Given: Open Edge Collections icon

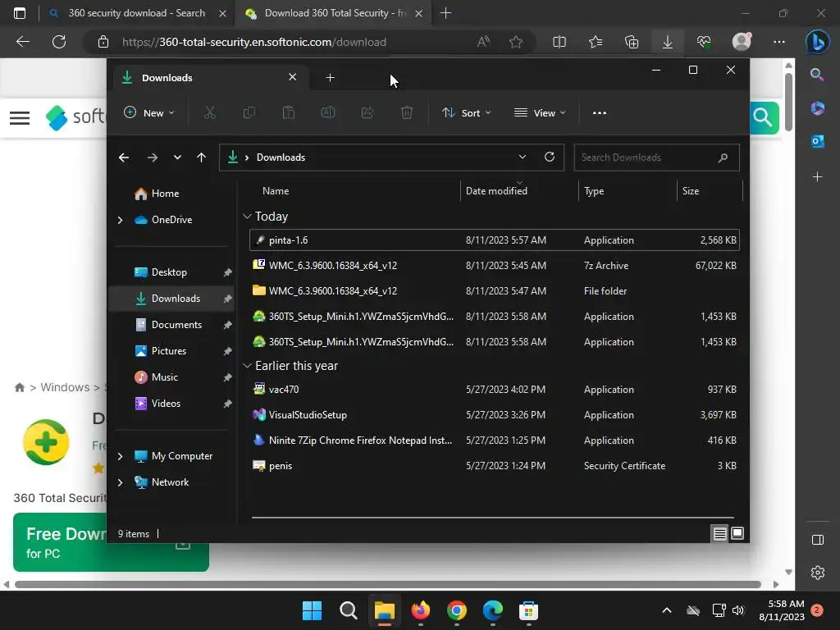Looking at the screenshot, I should [632, 42].
